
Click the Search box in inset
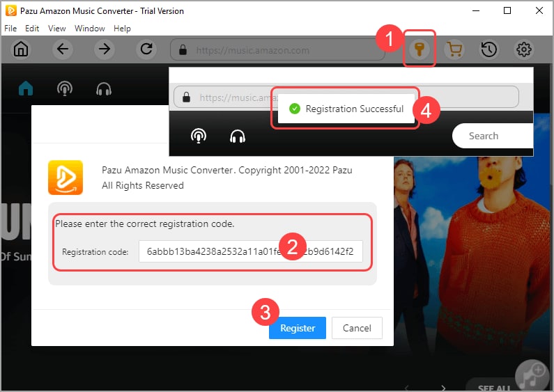pos(493,136)
